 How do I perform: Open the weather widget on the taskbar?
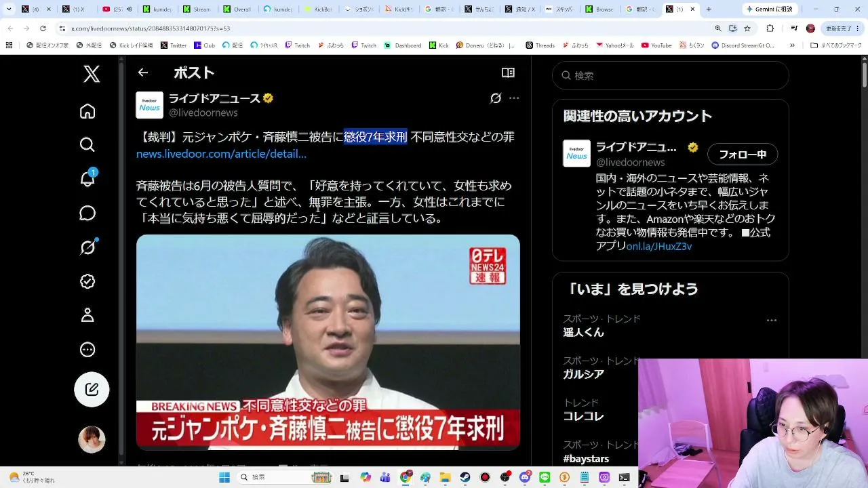32,477
